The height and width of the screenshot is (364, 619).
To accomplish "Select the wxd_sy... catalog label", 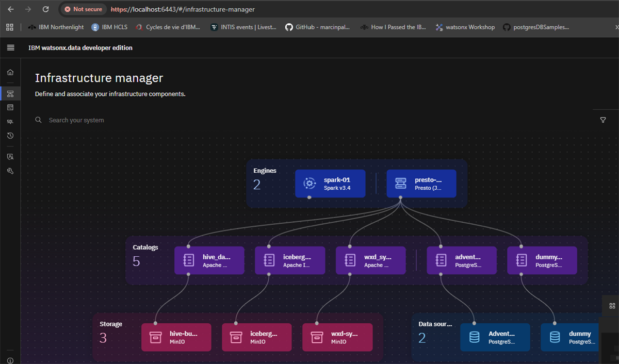I will coord(378,260).
